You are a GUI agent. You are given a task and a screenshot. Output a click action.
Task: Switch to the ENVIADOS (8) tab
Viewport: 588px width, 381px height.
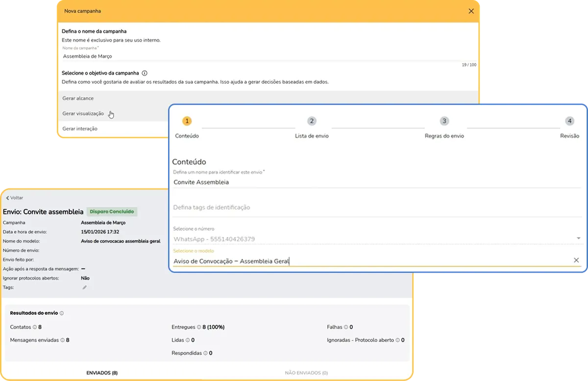pos(102,373)
